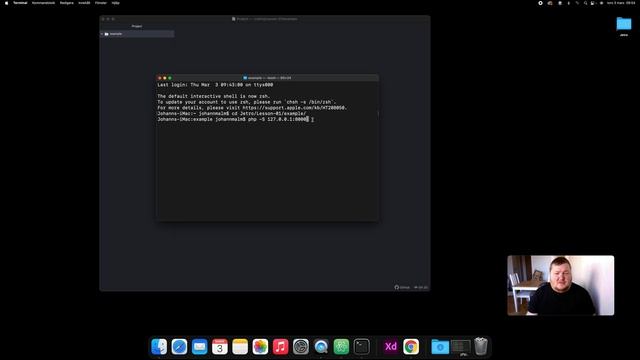
Task: Open the Notes app in the Dock
Action: 240,347
